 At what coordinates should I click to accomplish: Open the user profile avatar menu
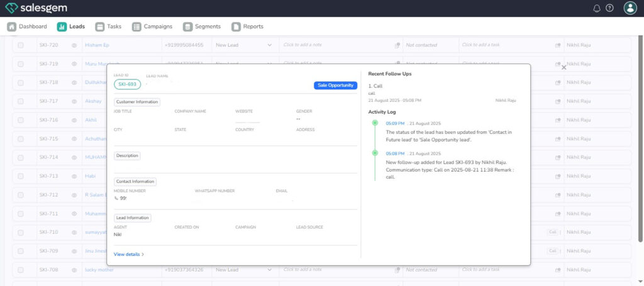pos(630,8)
